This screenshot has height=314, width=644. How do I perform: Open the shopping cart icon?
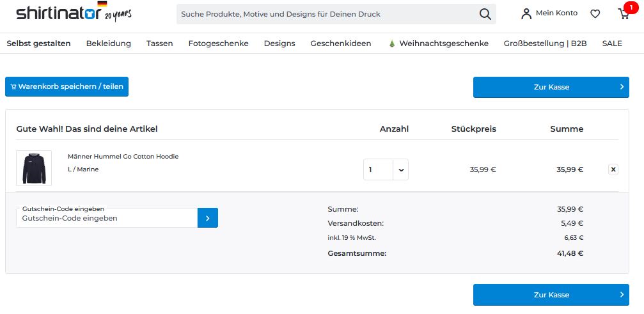point(624,13)
